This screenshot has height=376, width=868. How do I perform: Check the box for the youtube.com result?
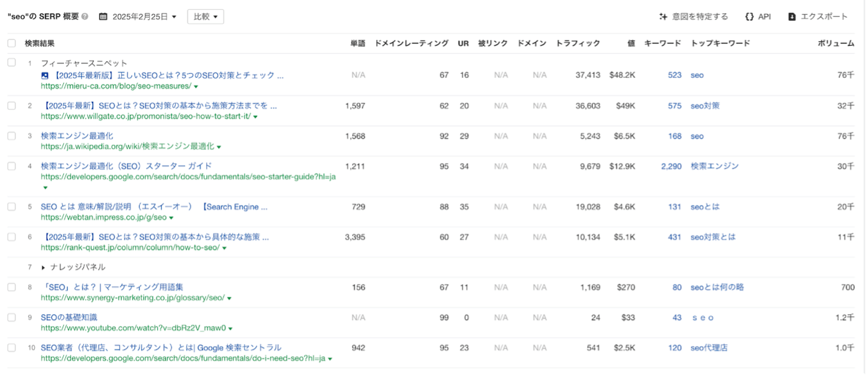click(x=11, y=317)
